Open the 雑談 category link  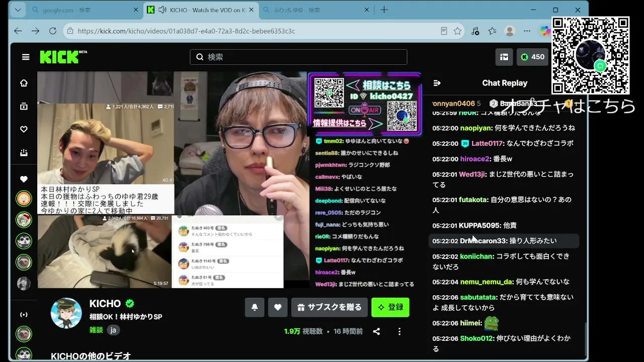96,330
